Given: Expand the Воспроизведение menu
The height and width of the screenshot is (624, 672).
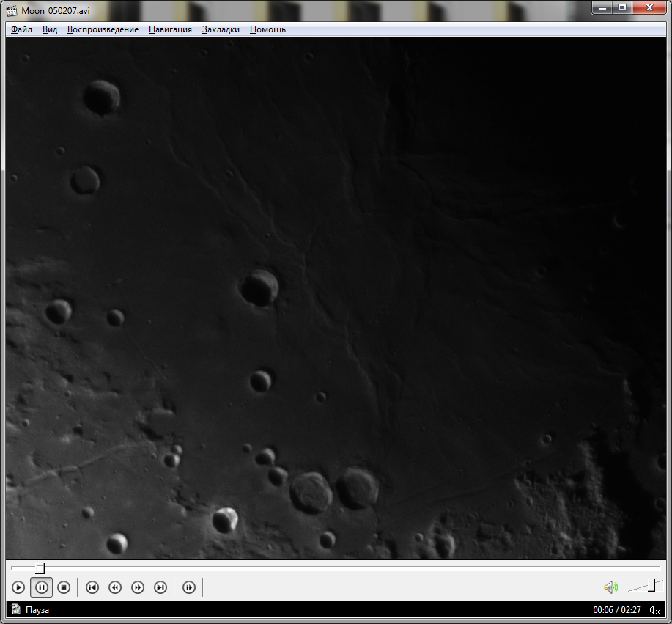Looking at the screenshot, I should [103, 29].
